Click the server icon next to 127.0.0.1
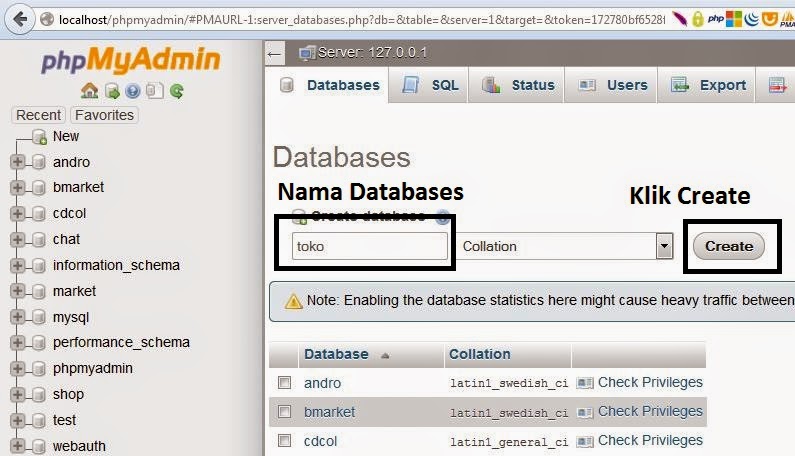 307,53
